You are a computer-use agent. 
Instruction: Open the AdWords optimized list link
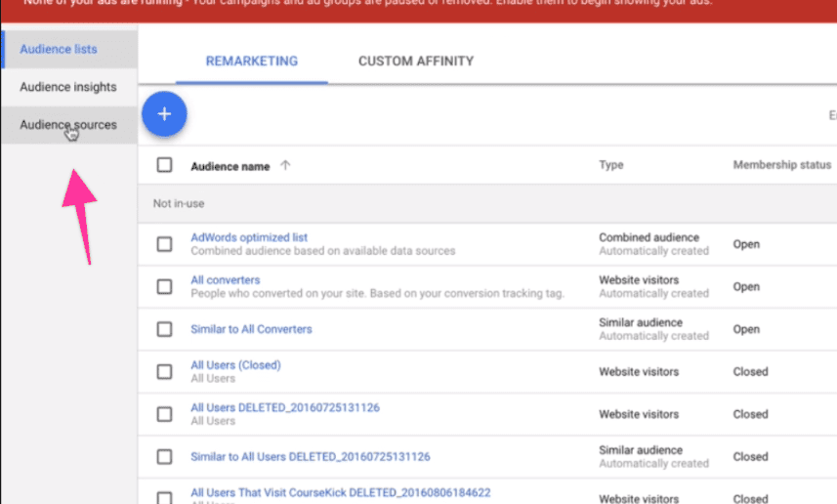point(249,237)
